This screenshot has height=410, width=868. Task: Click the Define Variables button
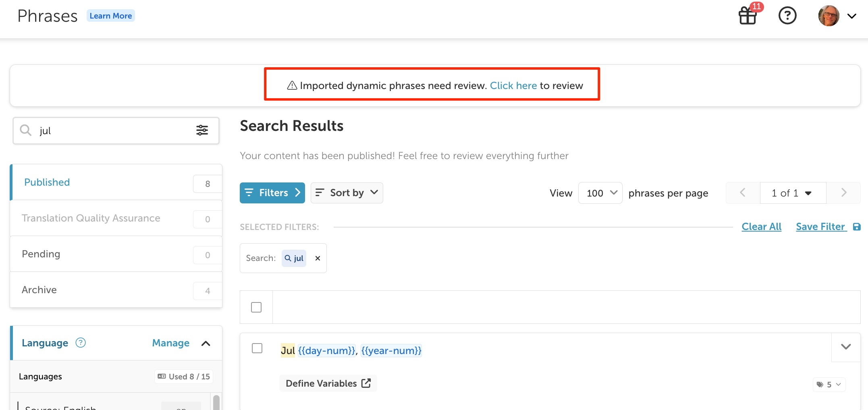[x=328, y=383]
